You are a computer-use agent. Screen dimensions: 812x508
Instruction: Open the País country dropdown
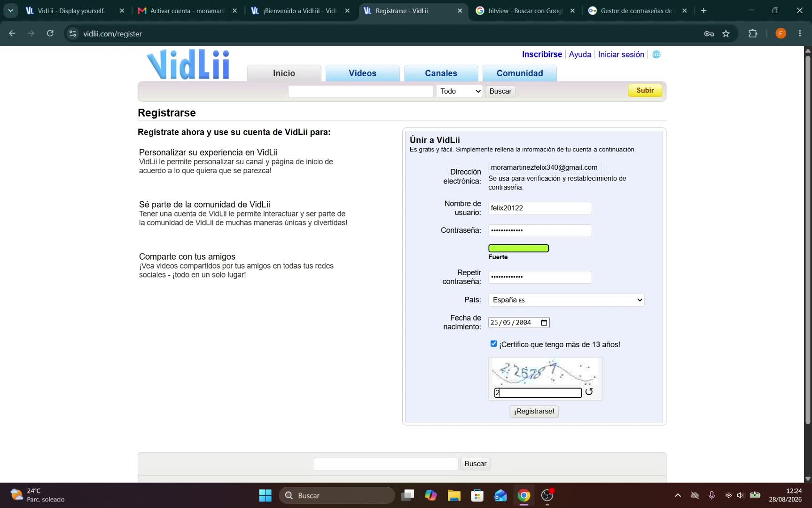coord(566,300)
